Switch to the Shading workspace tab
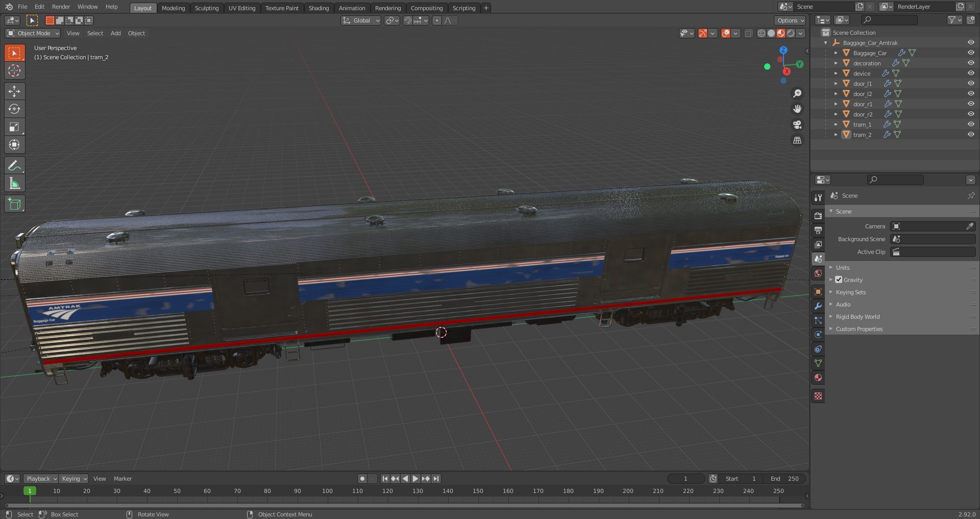The width and height of the screenshot is (980, 519). (x=318, y=8)
